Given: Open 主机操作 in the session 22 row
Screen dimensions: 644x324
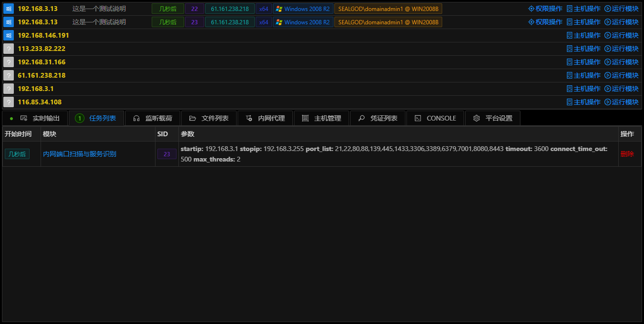Looking at the screenshot, I should pos(583,9).
